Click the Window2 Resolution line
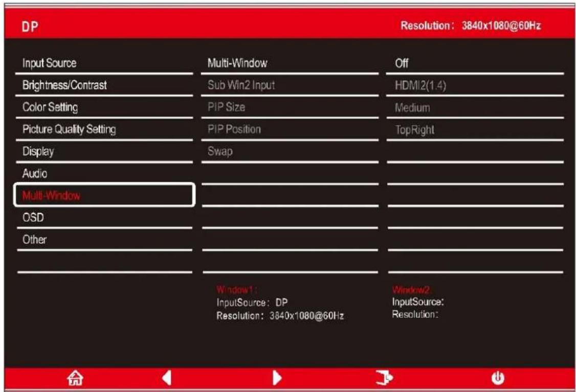The image size is (576, 392). [415, 314]
